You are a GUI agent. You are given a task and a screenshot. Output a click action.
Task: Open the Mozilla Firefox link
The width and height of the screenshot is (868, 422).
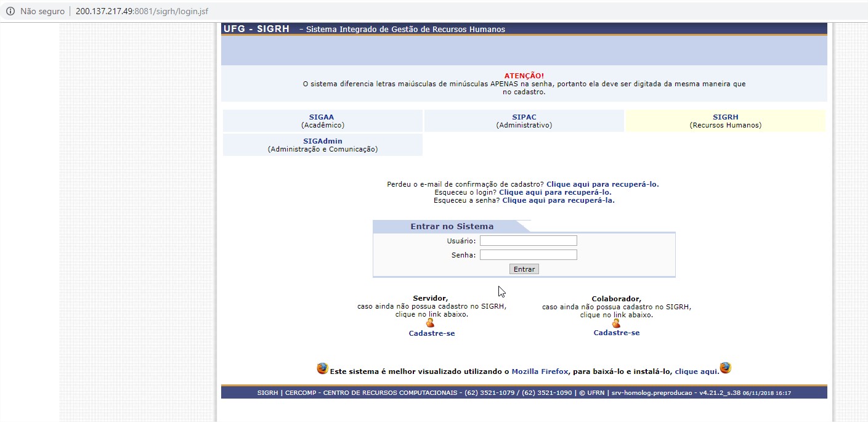540,371
